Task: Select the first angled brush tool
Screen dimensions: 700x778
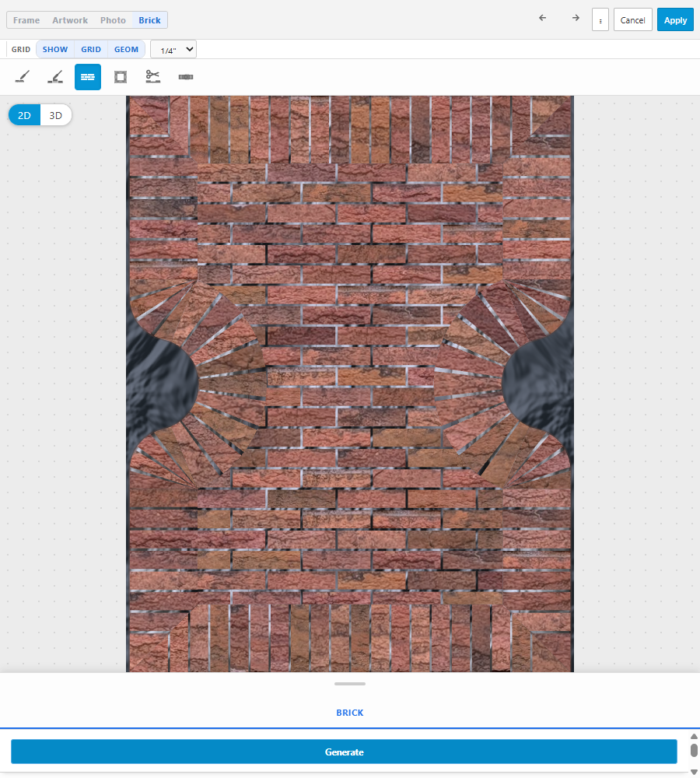Action: point(23,77)
